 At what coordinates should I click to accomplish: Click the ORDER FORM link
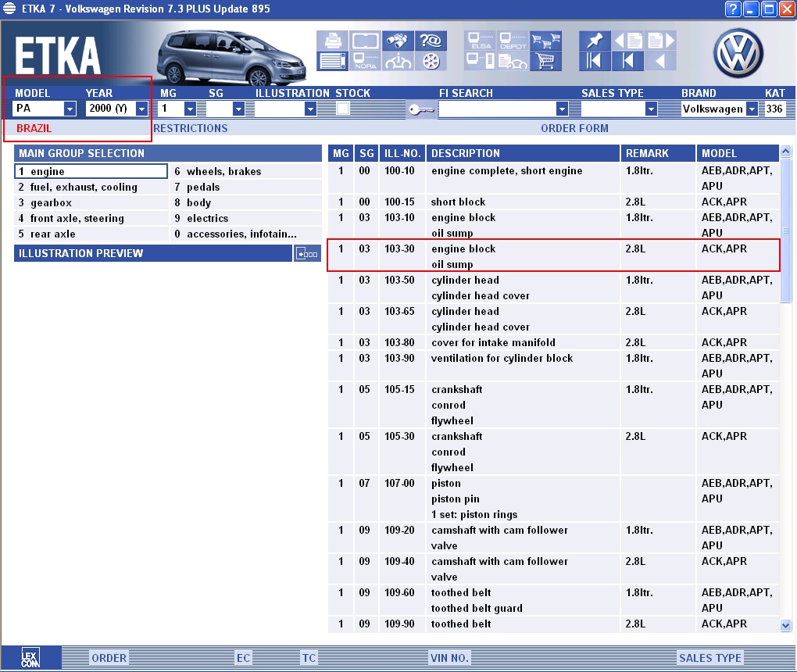pyautogui.click(x=574, y=128)
